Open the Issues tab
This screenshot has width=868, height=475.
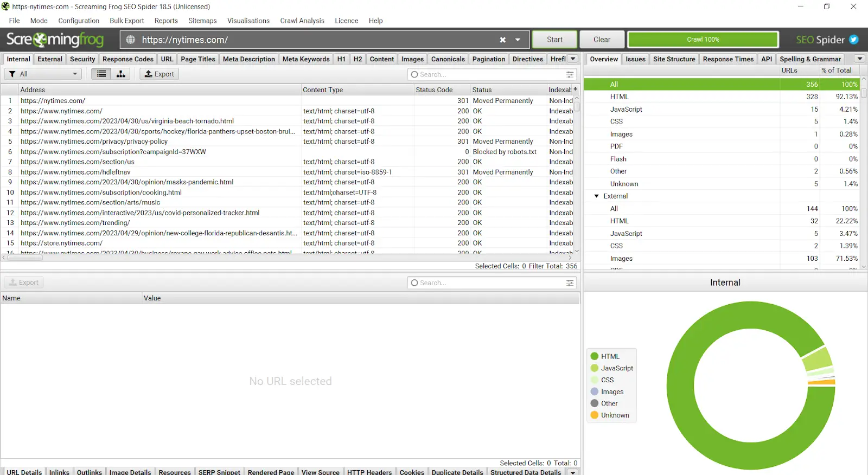pos(635,59)
